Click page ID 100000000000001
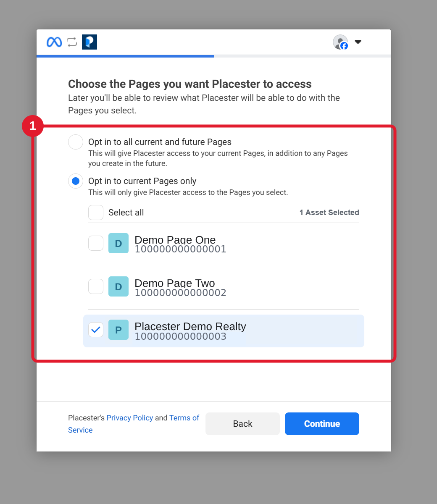Image resolution: width=437 pixels, height=504 pixels. click(x=180, y=249)
